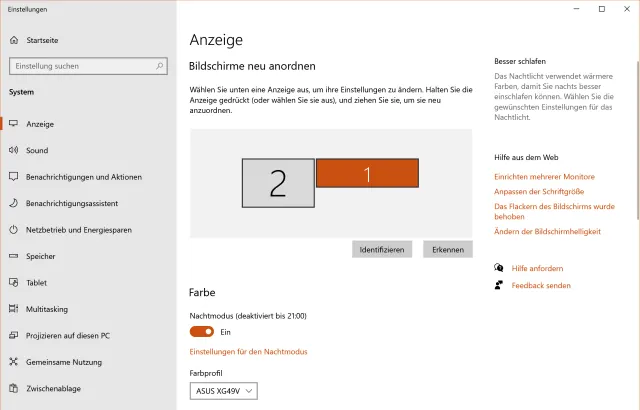This screenshot has height=410, width=640.
Task: Open the Benachrichtigungsassistent page
Action: 88,203
